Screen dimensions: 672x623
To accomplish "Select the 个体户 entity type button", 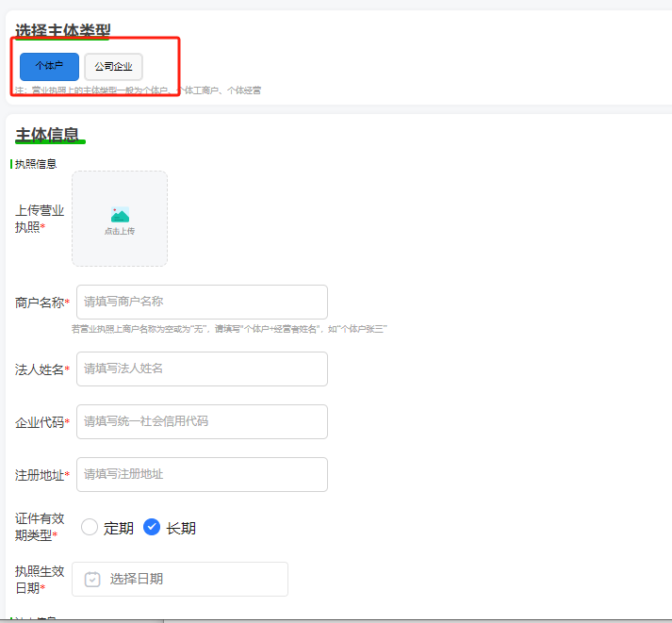I will click(x=49, y=66).
